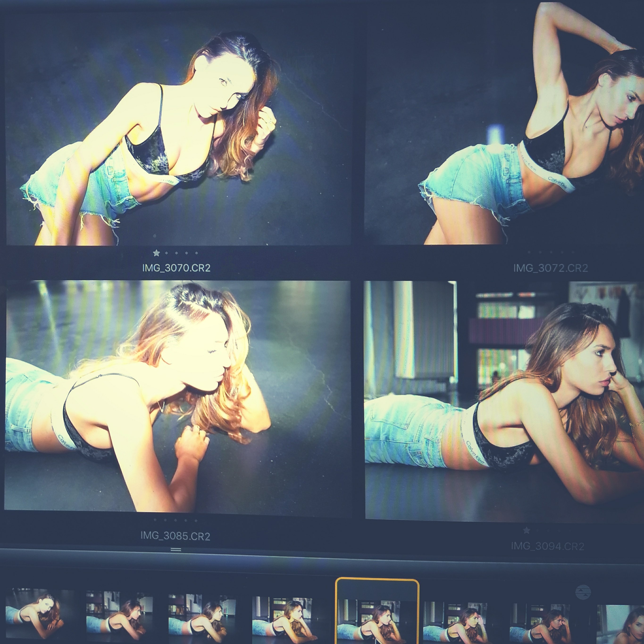This screenshot has width=644, height=644.
Task: Click the first star of IMG_3094.CR2 rating
Action: 527,530
